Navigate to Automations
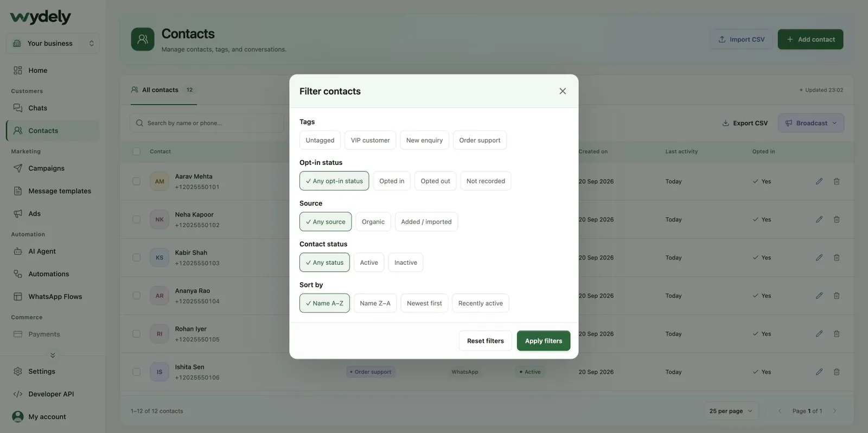The image size is (868, 433). click(53, 274)
